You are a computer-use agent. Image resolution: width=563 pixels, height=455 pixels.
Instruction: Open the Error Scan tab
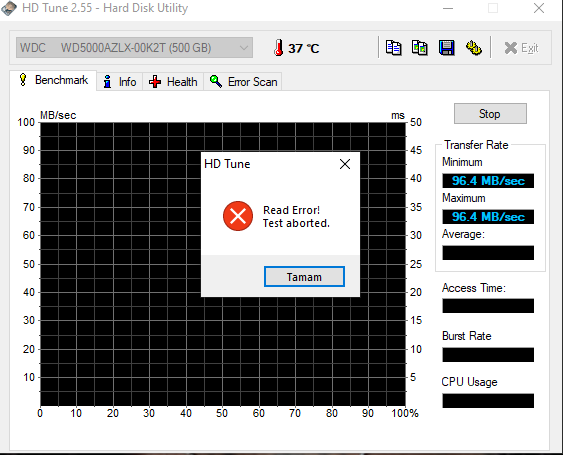tap(243, 82)
